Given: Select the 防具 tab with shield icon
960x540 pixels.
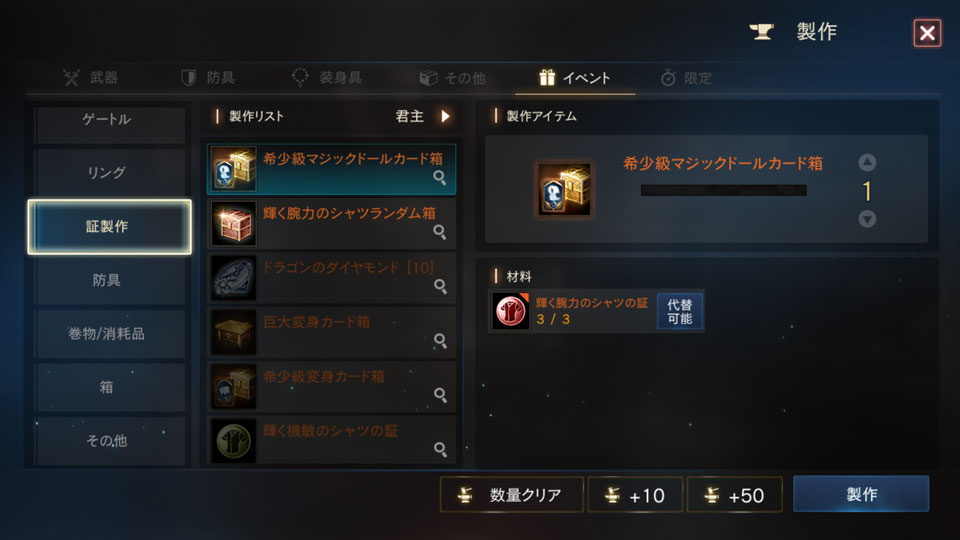Looking at the screenshot, I should [208, 78].
